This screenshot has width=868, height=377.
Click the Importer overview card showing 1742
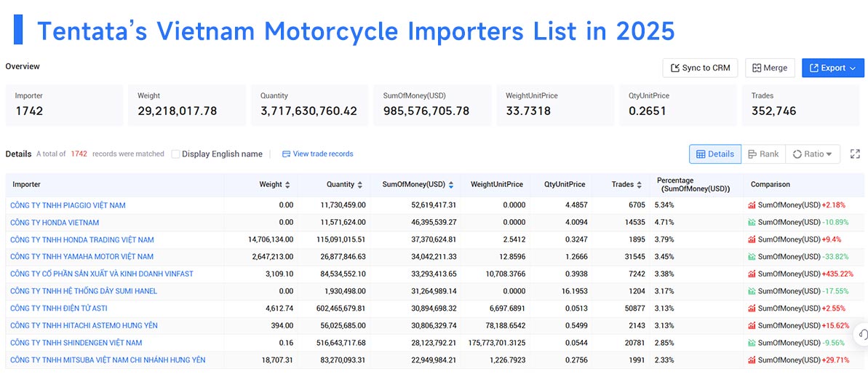63,106
